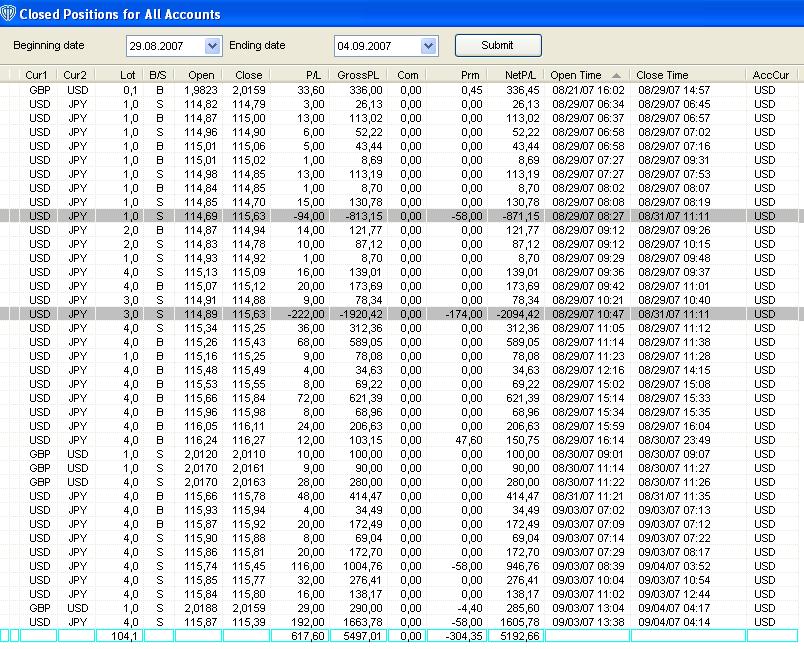Click the NetP/L column header
804x649 pixels.
[519, 75]
